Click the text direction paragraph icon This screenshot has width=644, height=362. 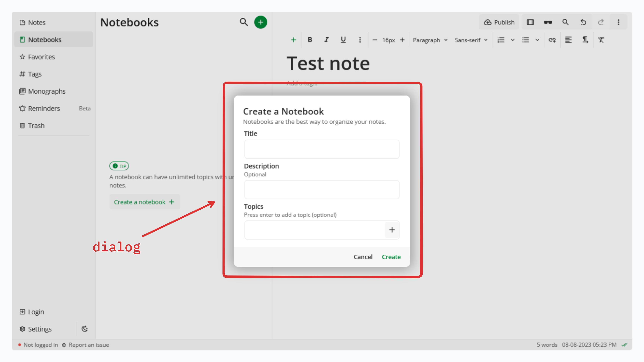tap(585, 40)
